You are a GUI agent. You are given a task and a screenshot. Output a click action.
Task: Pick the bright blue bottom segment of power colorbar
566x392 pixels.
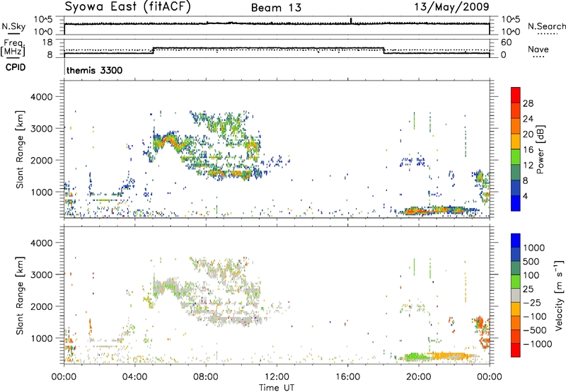tap(516, 203)
